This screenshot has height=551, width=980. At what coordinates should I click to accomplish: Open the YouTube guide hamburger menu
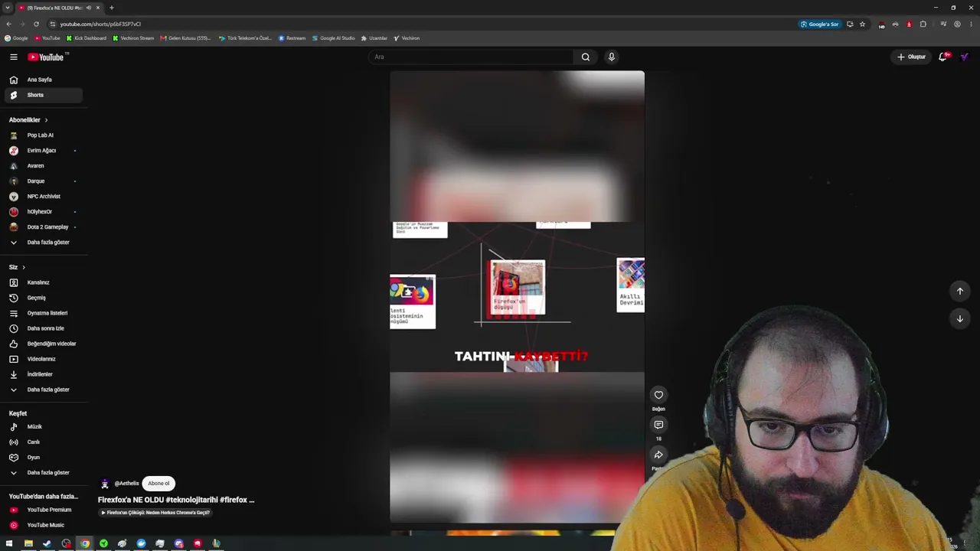[14, 57]
